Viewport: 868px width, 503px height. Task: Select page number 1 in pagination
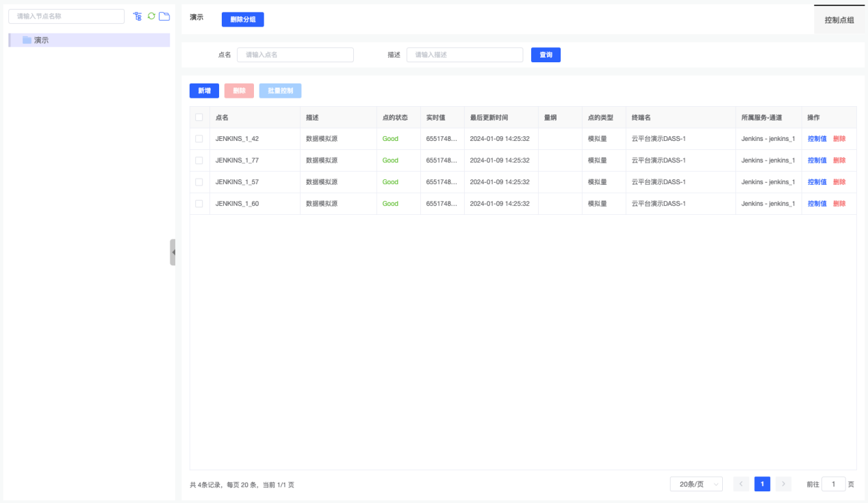pos(762,484)
